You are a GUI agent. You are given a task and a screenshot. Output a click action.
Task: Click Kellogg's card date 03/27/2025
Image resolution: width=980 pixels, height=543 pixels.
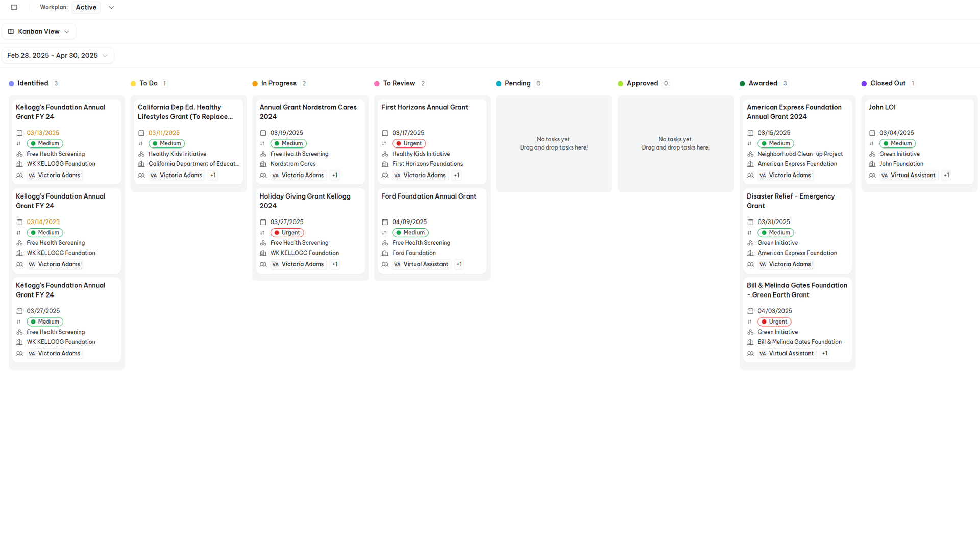click(x=43, y=311)
